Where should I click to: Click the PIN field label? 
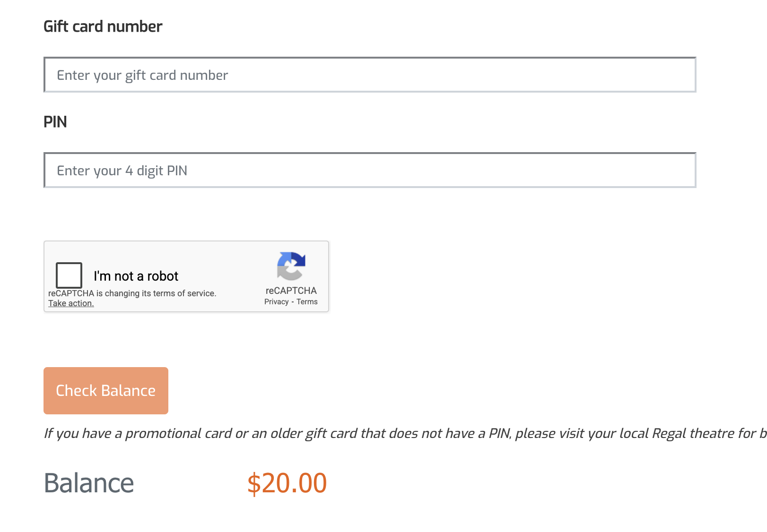click(x=55, y=122)
